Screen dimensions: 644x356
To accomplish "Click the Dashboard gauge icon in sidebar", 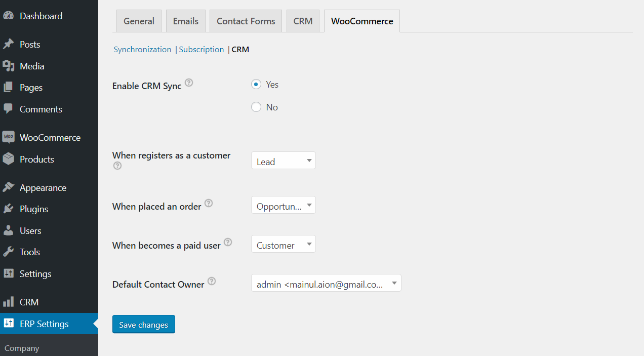I will click(x=8, y=16).
